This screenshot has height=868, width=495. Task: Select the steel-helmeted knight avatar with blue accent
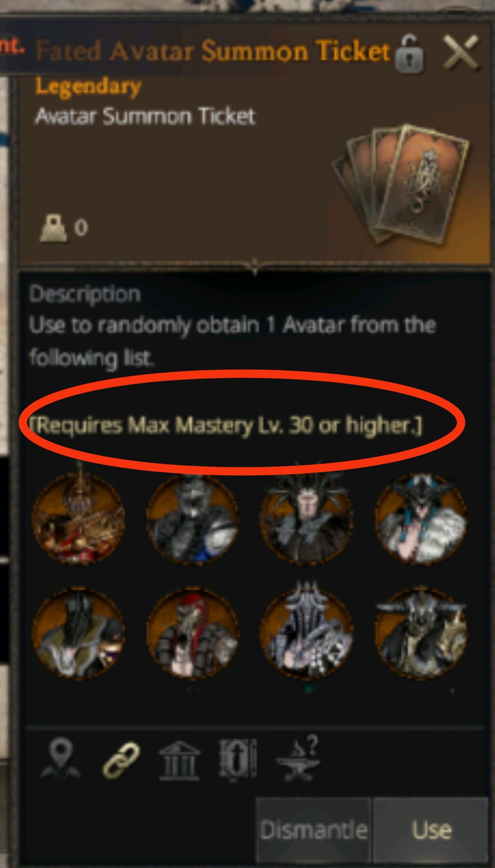(193, 518)
